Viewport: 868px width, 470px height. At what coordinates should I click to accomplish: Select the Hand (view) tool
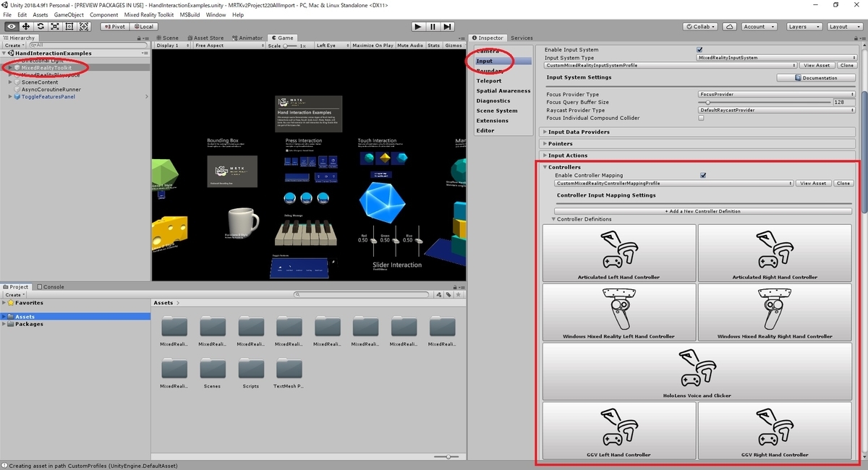tap(12, 27)
